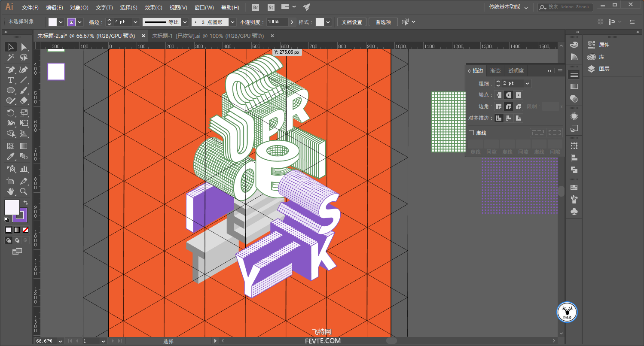Align stroke to inside
The width and height of the screenshot is (644, 346).
click(509, 118)
